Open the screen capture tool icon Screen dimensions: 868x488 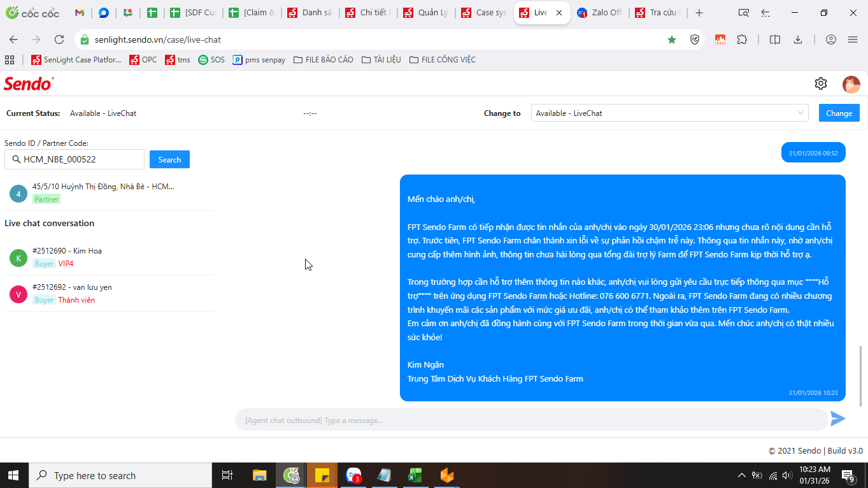(743, 13)
